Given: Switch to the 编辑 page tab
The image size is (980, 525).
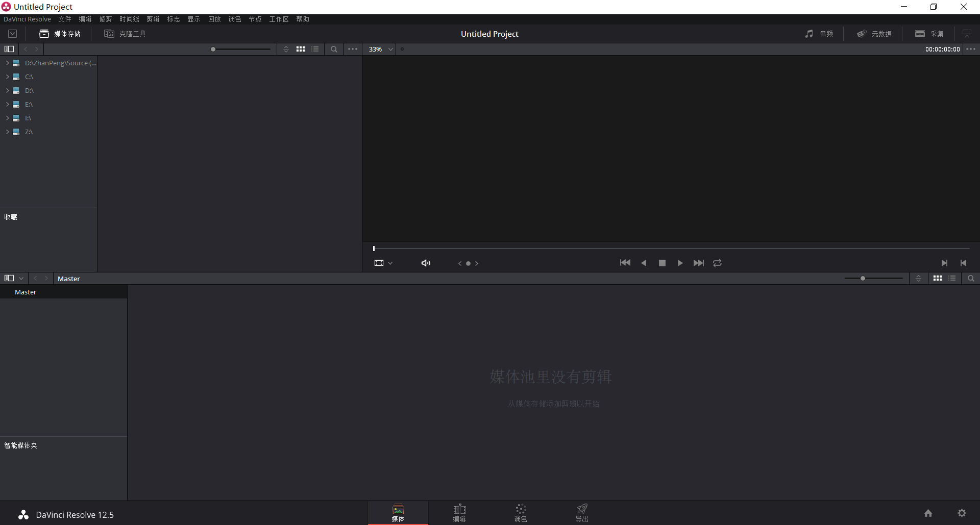Looking at the screenshot, I should [459, 513].
